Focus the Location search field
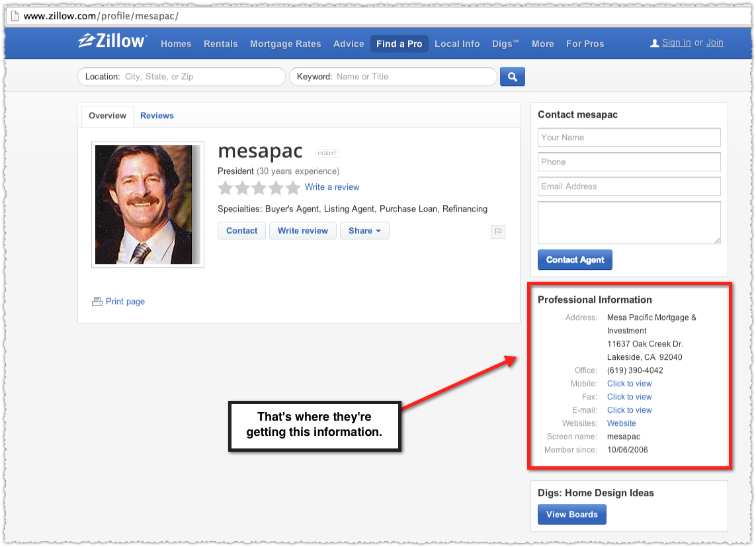The width and height of the screenshot is (756, 547). (181, 77)
